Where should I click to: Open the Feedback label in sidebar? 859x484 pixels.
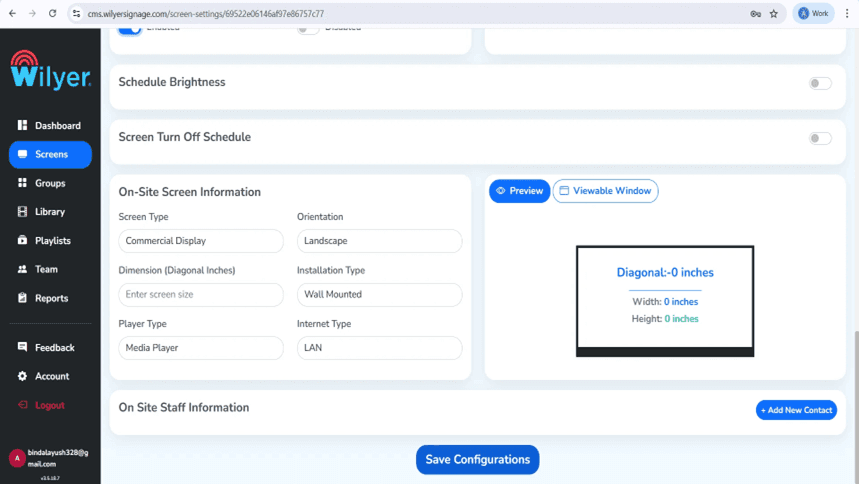[x=55, y=348]
